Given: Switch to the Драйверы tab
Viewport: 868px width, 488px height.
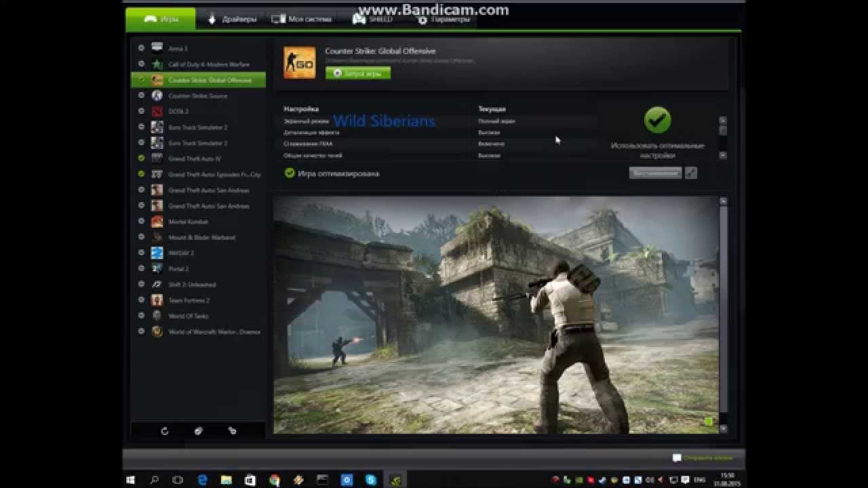Looking at the screenshot, I should click(232, 19).
